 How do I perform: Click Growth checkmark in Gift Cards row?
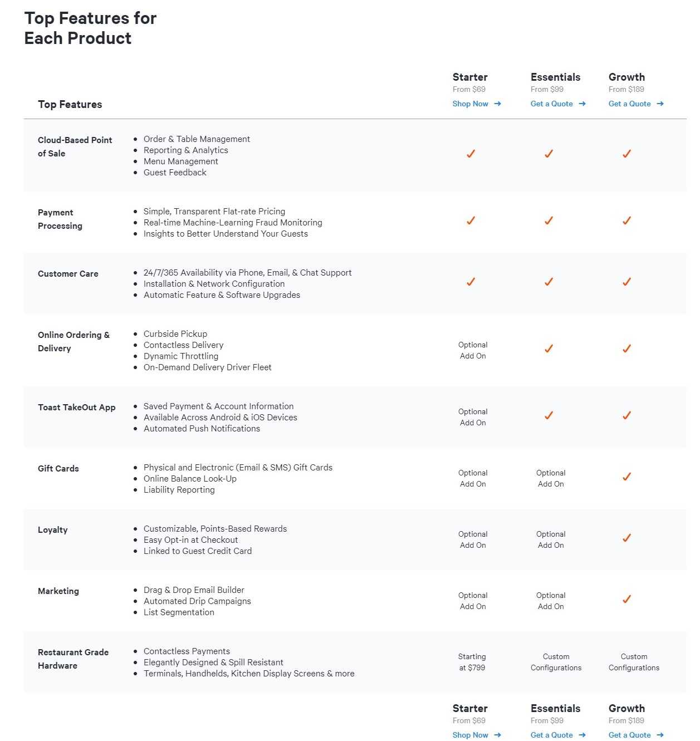click(626, 477)
